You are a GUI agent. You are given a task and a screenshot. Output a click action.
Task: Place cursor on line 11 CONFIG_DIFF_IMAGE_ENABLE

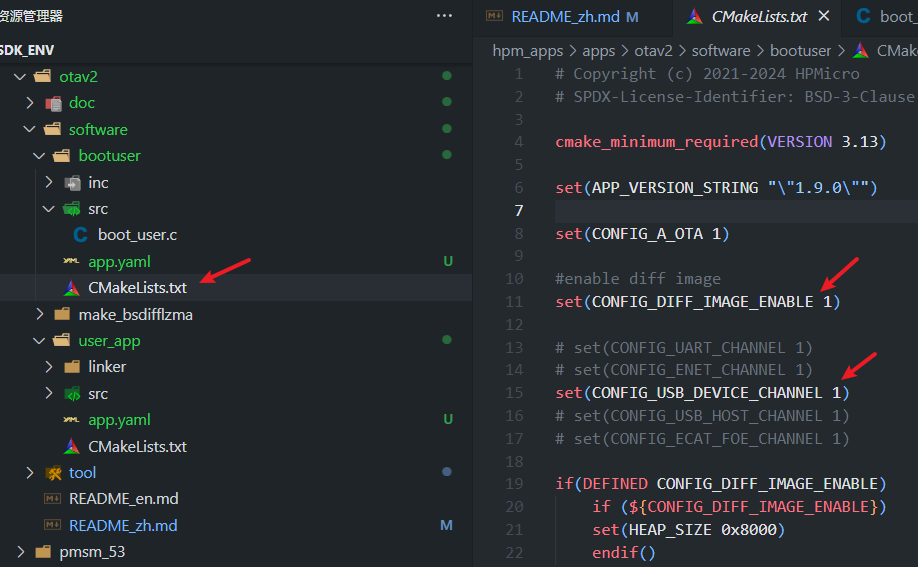[x=702, y=302]
